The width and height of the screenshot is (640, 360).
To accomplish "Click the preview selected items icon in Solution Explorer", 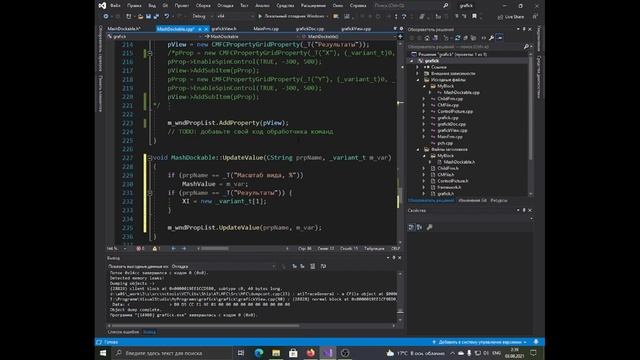I will click(x=500, y=38).
